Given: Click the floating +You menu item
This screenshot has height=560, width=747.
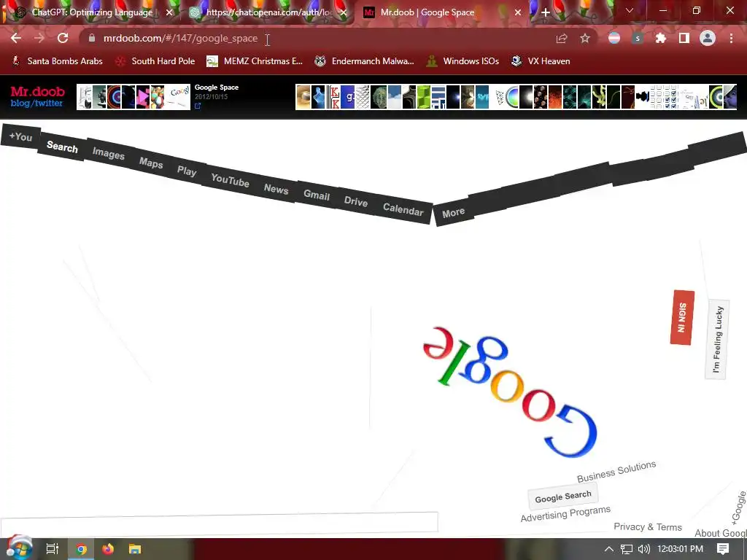Looking at the screenshot, I should (20, 136).
